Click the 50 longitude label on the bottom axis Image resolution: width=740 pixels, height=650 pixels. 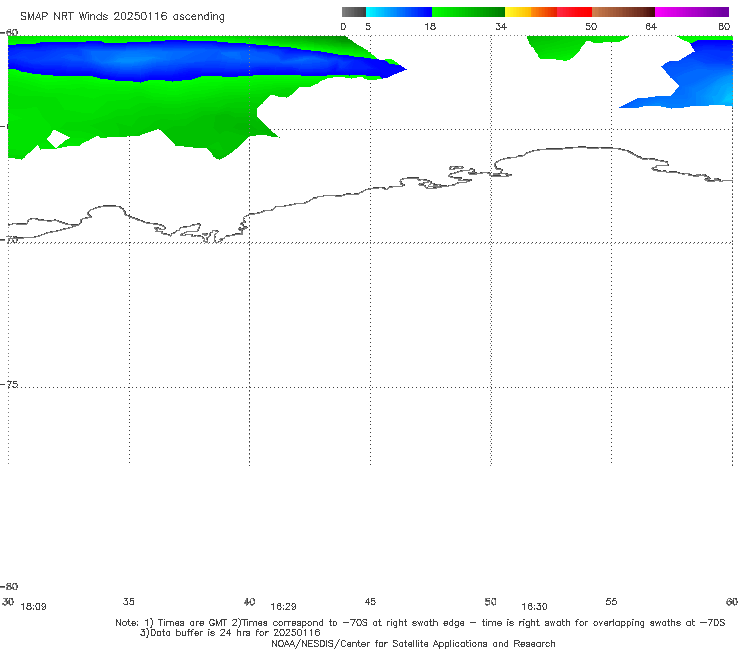[490, 601]
